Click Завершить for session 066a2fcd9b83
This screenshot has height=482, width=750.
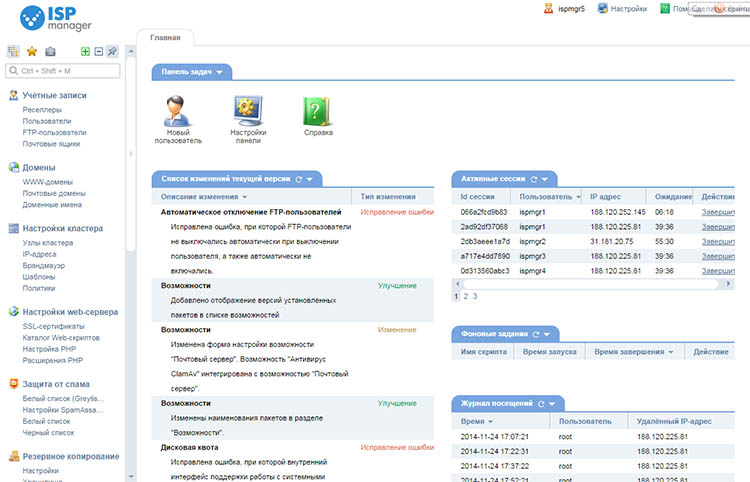[x=718, y=212]
